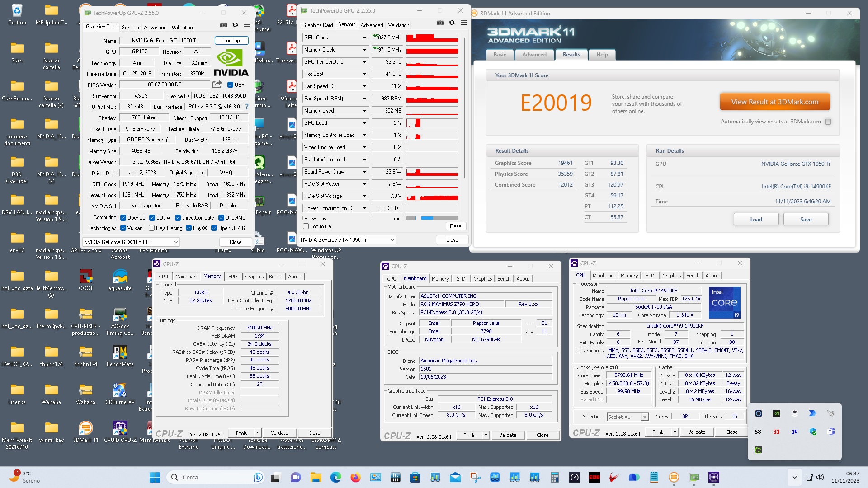The height and width of the screenshot is (488, 868).
Task: Click the Windows Security shield tray icon
Action: click(813, 432)
